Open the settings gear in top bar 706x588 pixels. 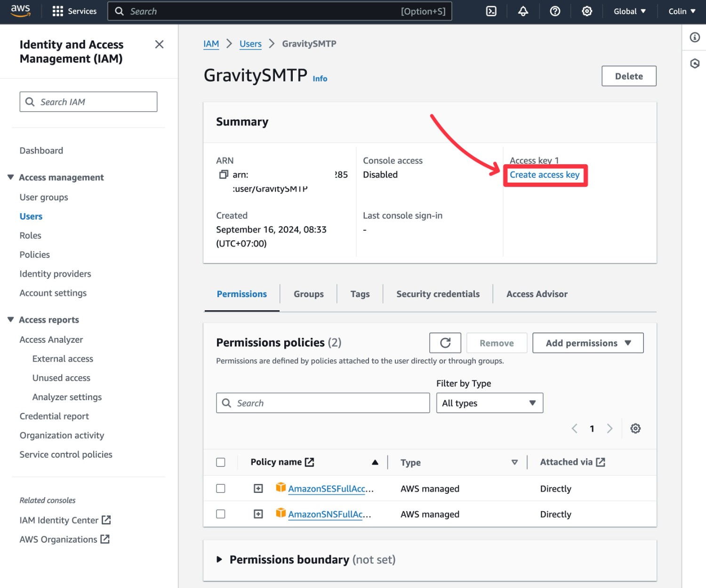587,11
